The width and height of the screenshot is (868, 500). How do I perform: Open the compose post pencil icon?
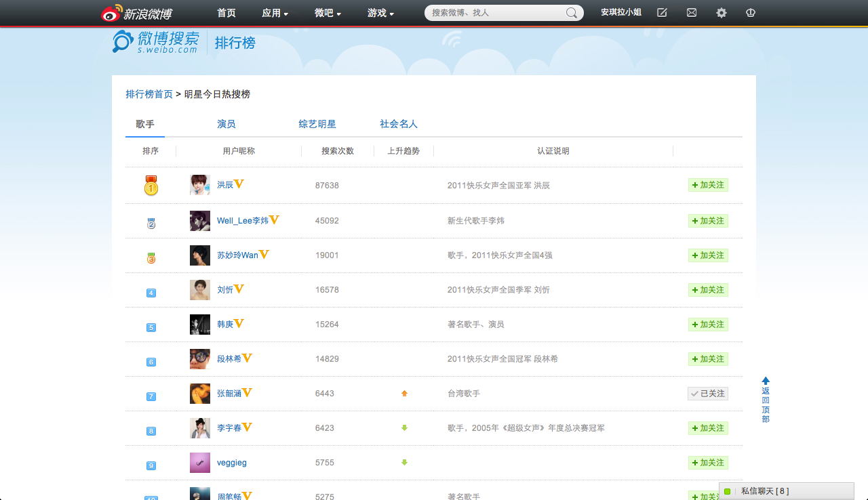click(662, 12)
